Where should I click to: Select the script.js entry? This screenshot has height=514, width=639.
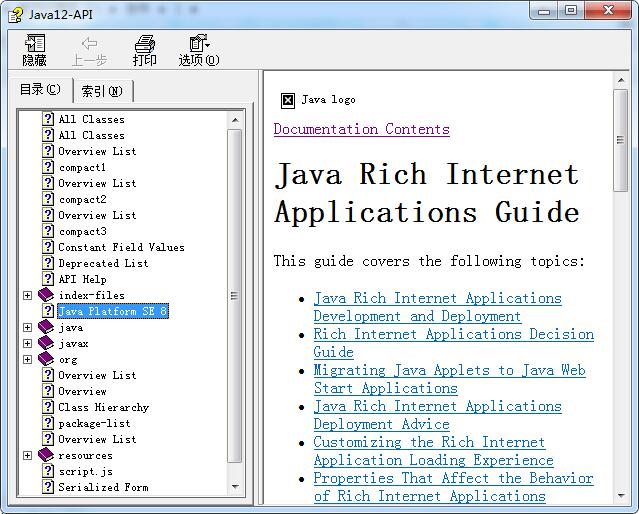86,471
